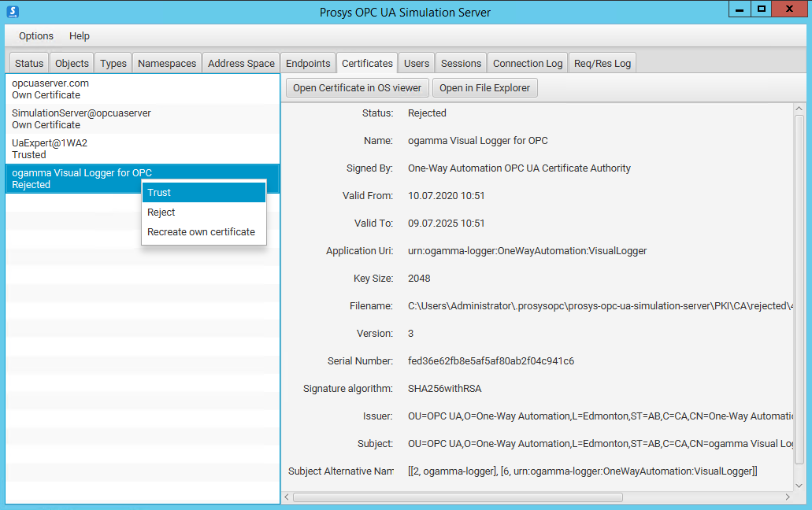Click the horizontal scrollbar left arrow
The image size is (812, 510).
click(287, 497)
